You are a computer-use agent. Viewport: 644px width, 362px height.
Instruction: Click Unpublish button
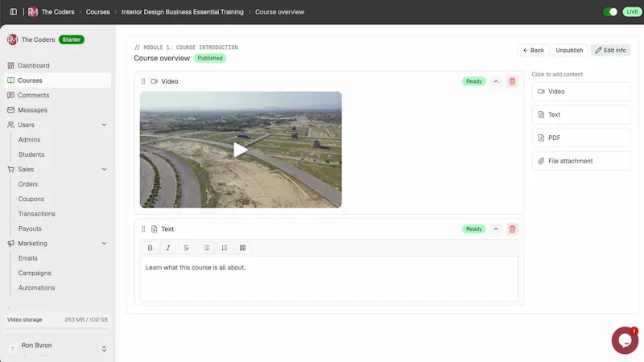(x=569, y=50)
